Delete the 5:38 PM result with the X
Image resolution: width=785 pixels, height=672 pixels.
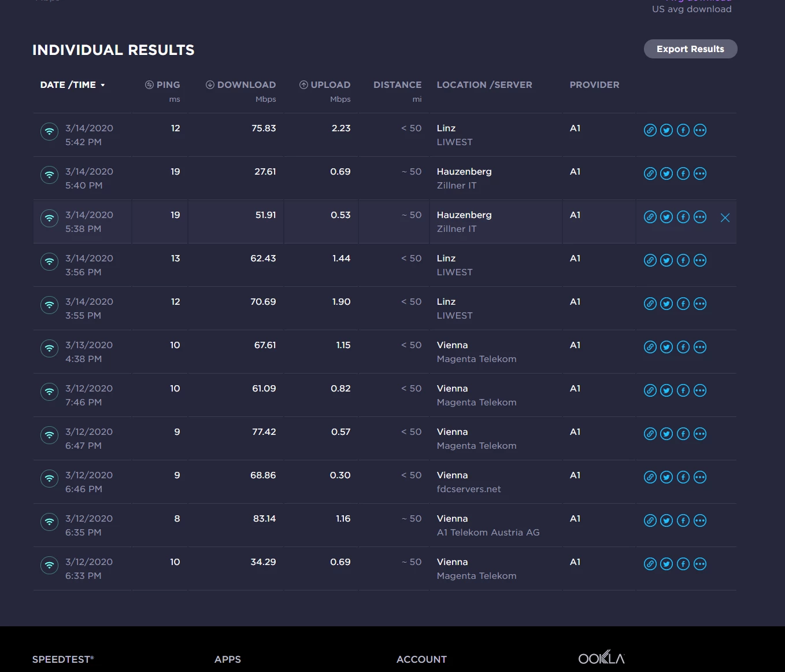click(725, 217)
